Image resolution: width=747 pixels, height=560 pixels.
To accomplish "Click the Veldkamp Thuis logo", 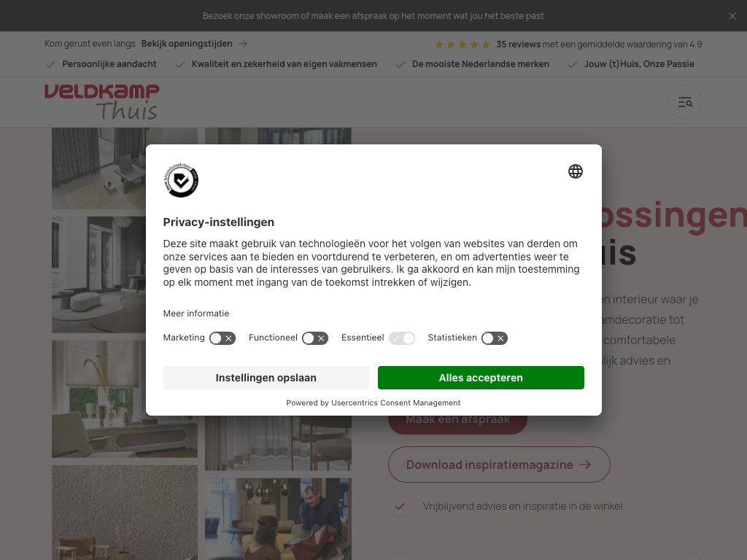I will pos(102,101).
